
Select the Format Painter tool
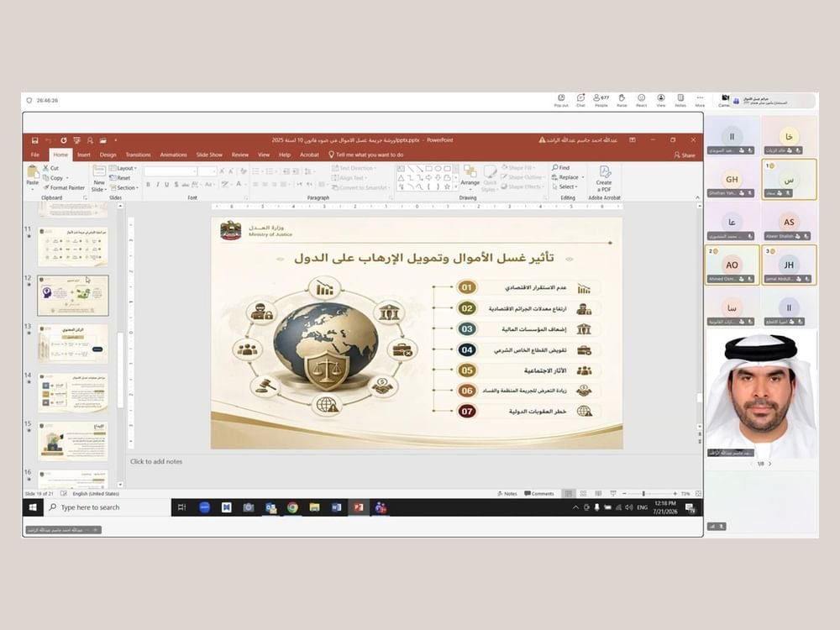point(64,187)
